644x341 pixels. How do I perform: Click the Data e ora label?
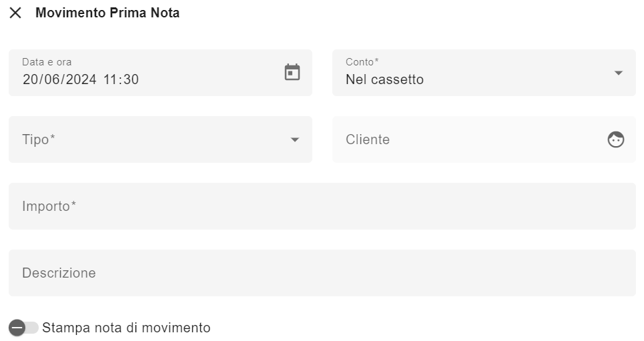pos(47,62)
